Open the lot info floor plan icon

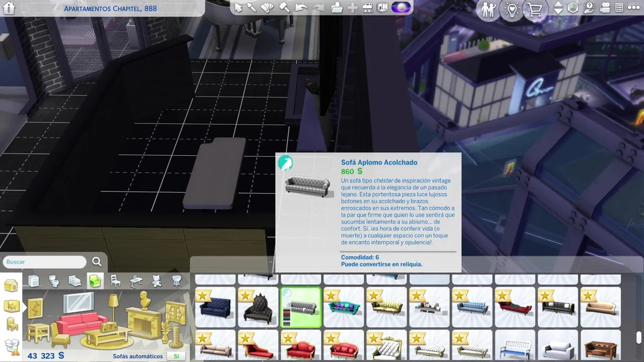[x=383, y=8]
